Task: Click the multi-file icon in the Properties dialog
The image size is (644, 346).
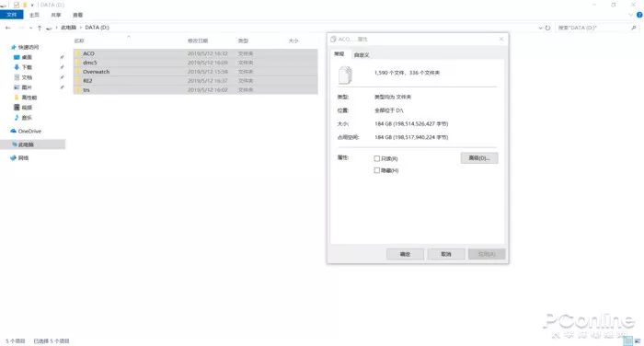Action: 345,75
